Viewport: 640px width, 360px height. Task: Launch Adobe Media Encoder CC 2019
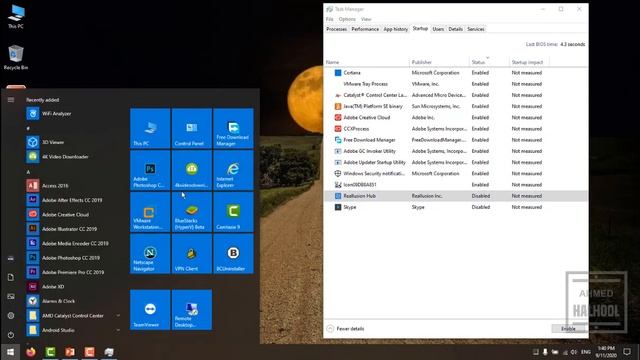tap(73, 243)
